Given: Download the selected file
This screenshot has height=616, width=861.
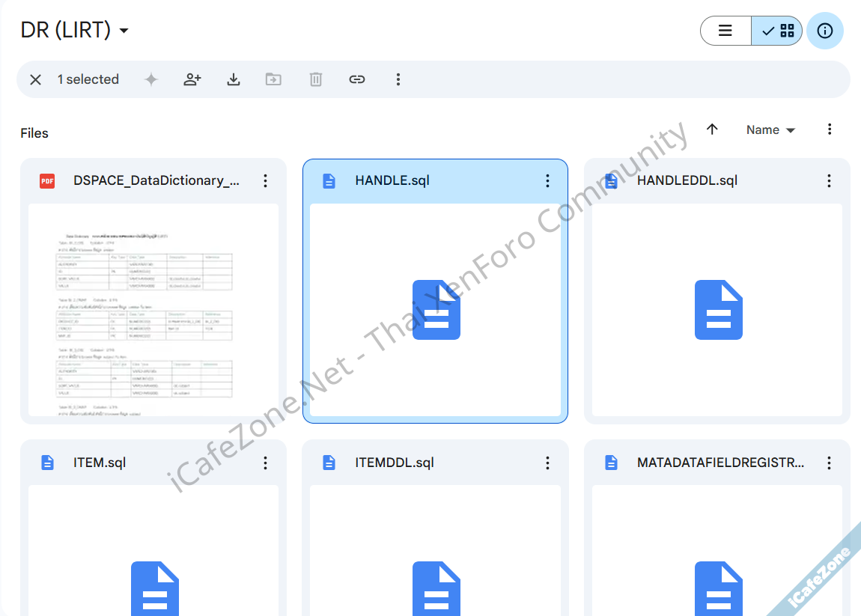Looking at the screenshot, I should point(234,79).
